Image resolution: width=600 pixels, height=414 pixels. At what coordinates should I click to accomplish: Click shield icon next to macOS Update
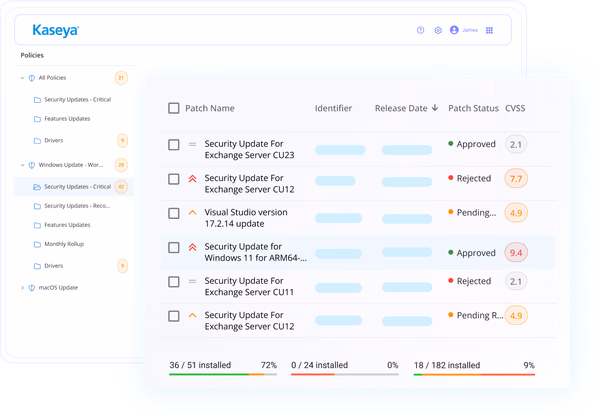click(32, 288)
